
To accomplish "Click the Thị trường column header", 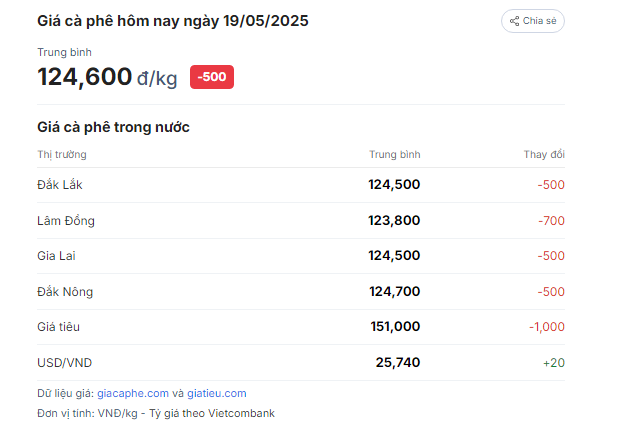I will [x=62, y=155].
